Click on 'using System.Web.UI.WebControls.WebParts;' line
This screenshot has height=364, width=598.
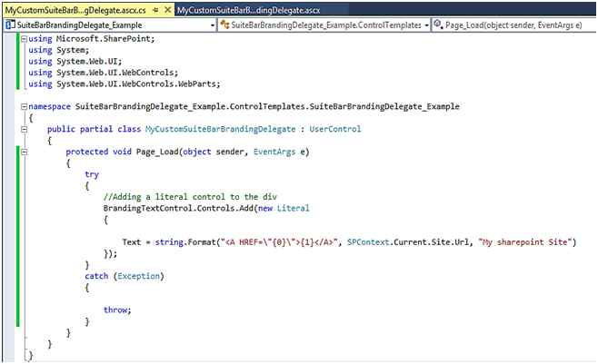click(x=125, y=84)
